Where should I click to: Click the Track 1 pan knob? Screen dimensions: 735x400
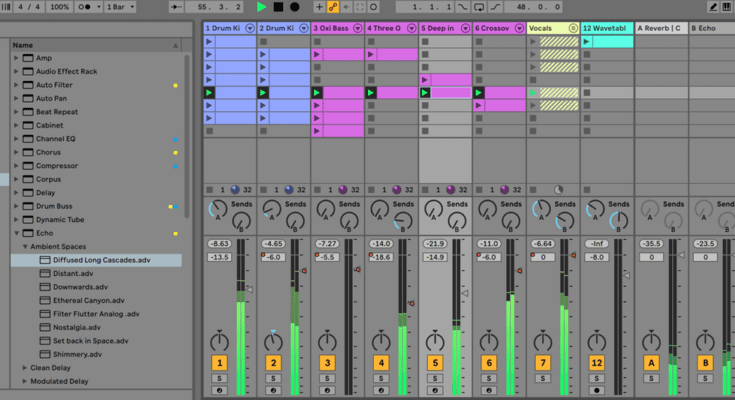[220, 341]
